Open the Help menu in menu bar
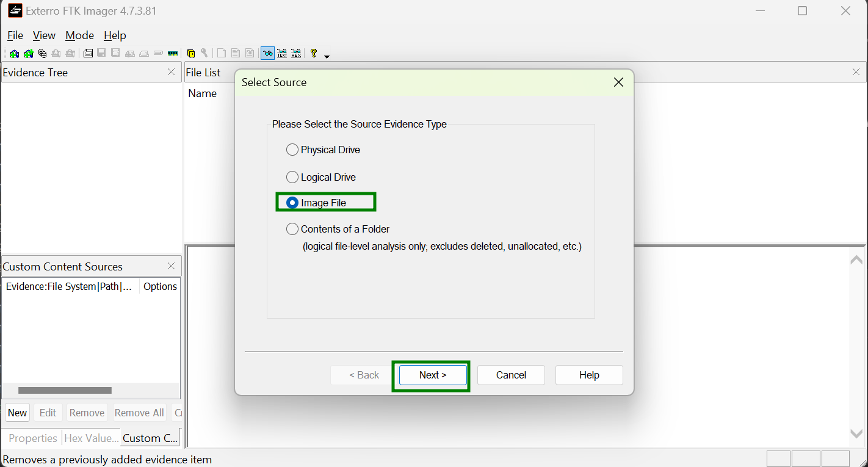 (x=115, y=35)
